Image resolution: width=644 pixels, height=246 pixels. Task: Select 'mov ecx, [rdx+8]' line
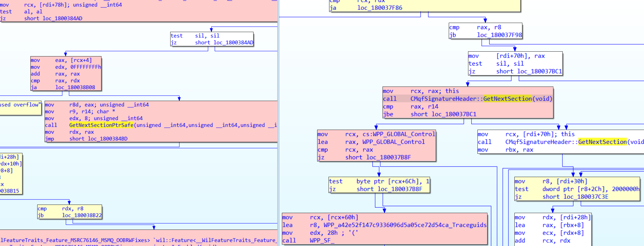(549, 233)
